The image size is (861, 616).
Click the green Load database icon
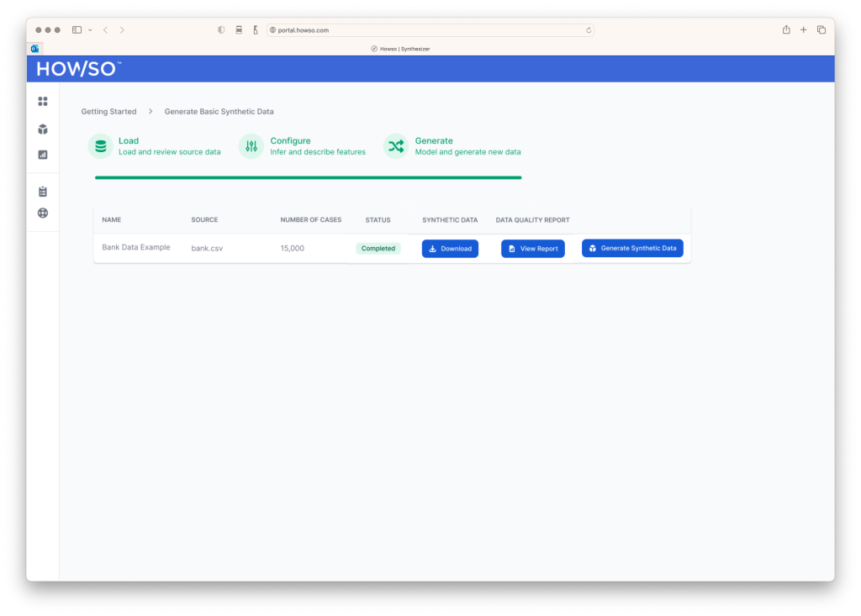tap(100, 146)
